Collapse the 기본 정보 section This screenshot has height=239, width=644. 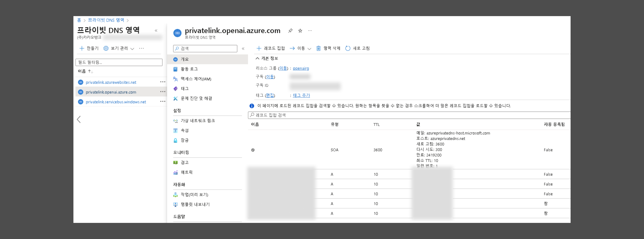[x=267, y=58]
